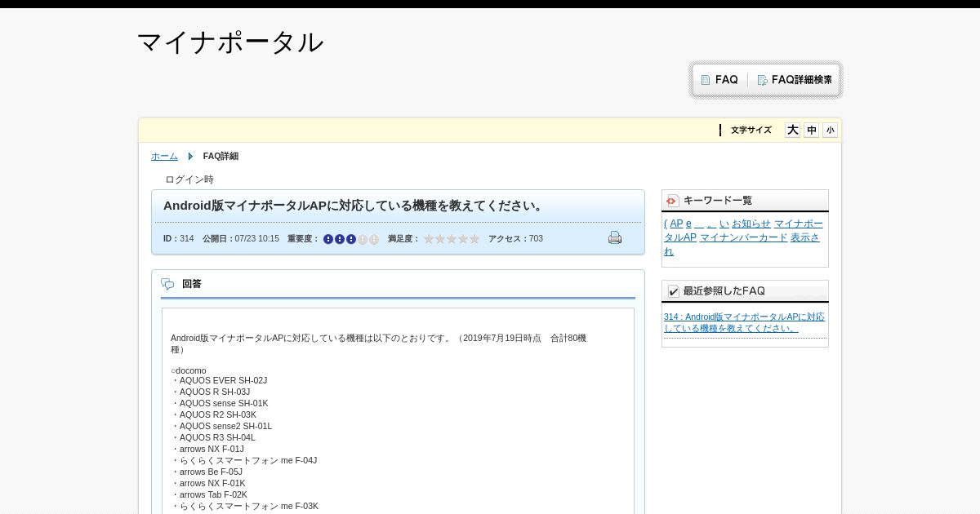The image size is (980, 514).
Task: Set font size to 小 (small)
Action: [x=830, y=131]
